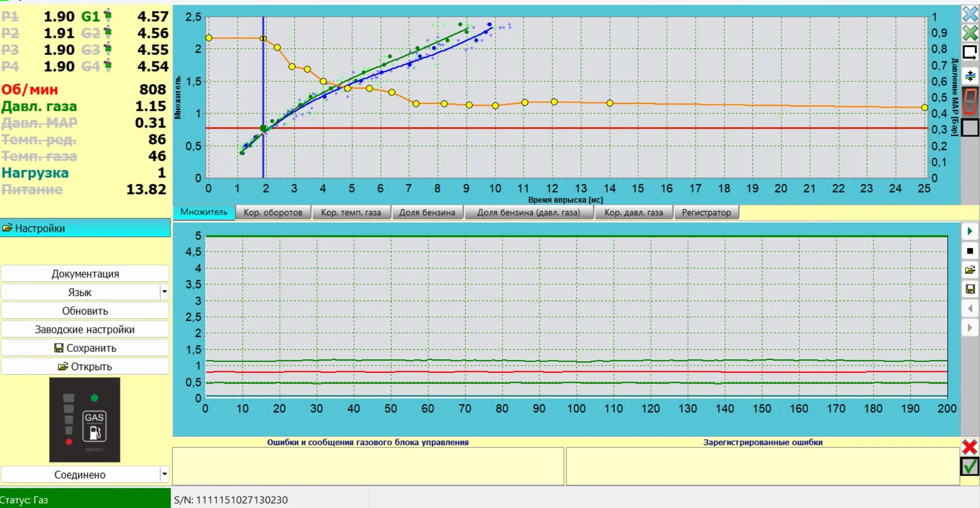Click the G4 injector icon
Screen dimensions: 980x508
(x=107, y=66)
